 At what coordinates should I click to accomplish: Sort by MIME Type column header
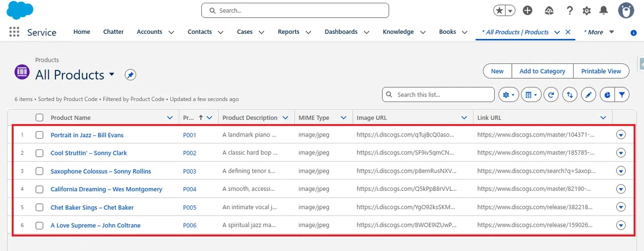coord(314,118)
